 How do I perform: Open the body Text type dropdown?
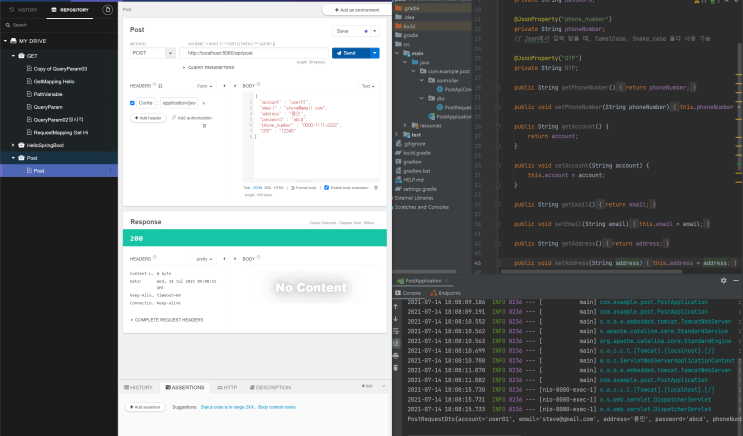click(368, 86)
